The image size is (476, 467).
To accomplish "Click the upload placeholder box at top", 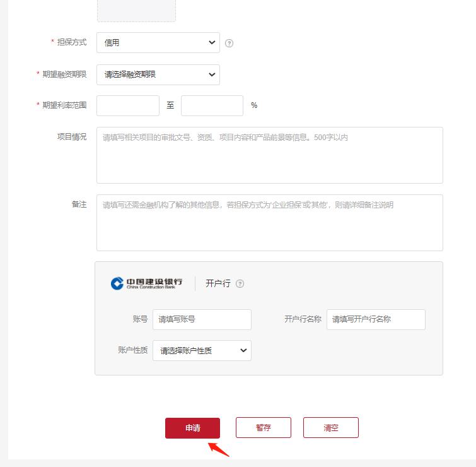I will tap(136, 11).
